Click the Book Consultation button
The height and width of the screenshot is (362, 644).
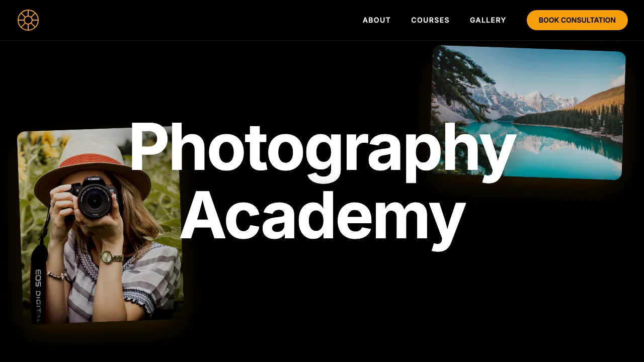tap(577, 20)
